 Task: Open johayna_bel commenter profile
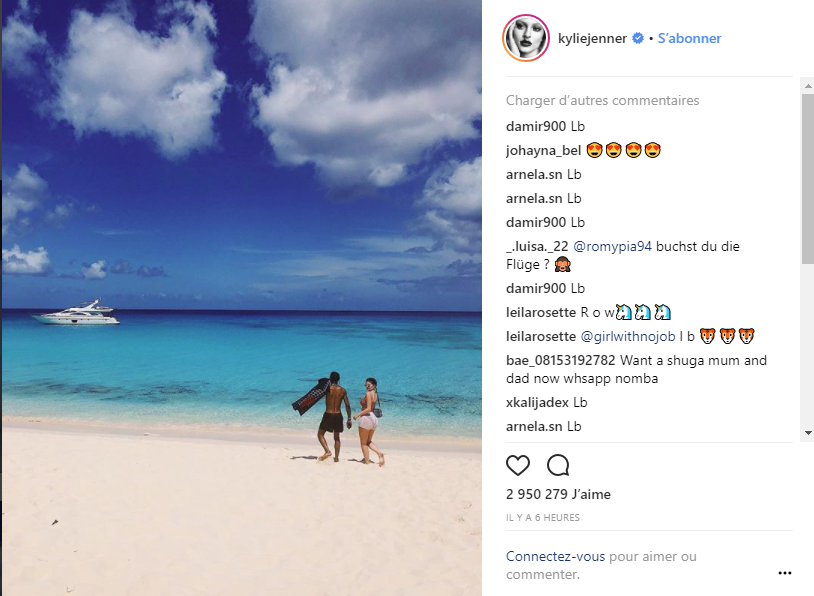click(544, 151)
